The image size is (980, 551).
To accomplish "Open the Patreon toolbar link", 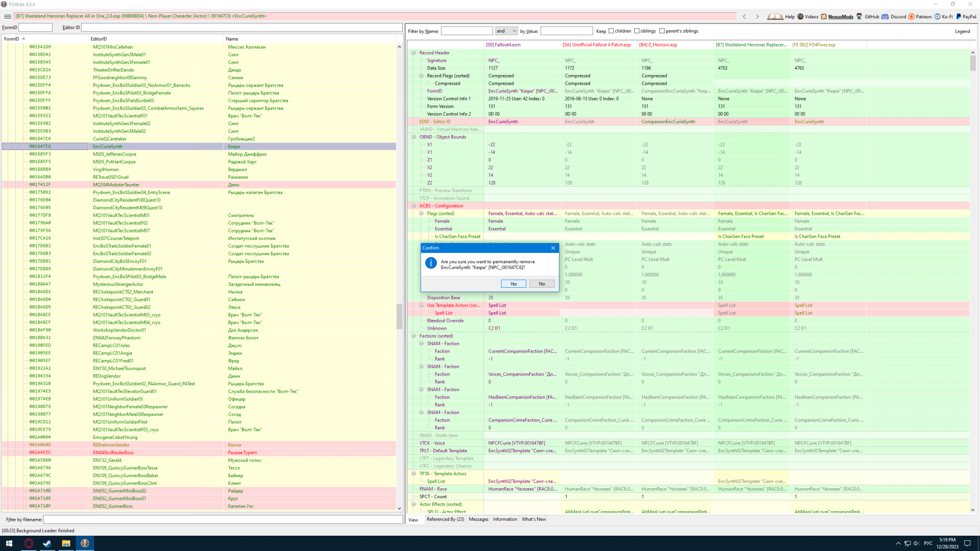I will [912, 16].
